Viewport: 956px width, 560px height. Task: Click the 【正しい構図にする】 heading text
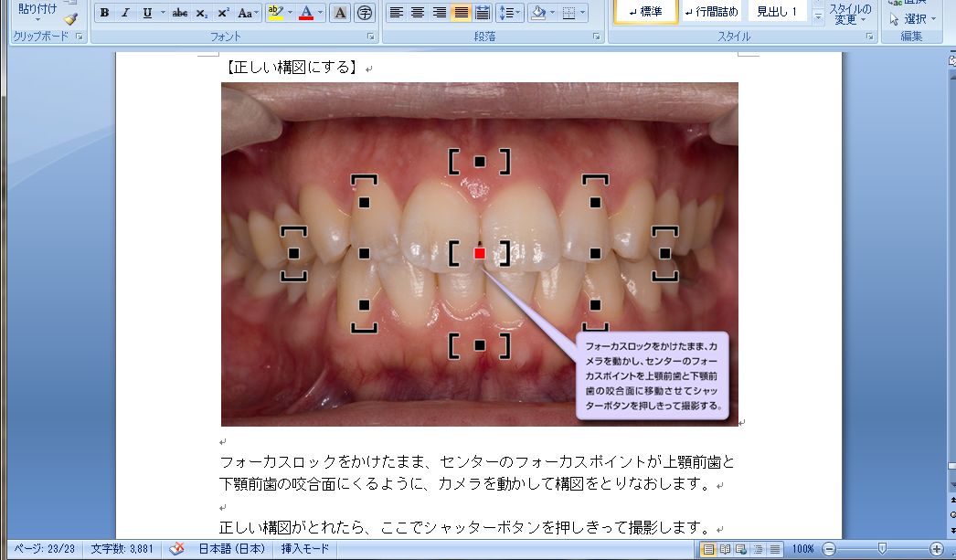point(292,67)
